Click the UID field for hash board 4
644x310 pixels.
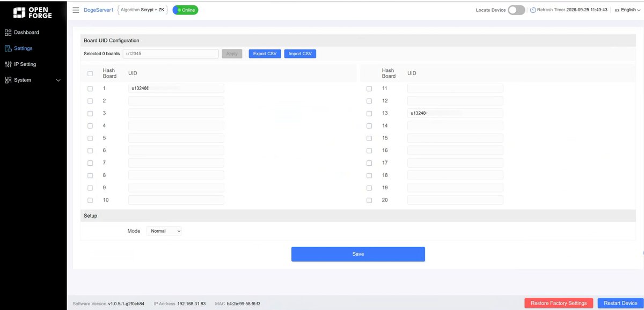(176, 126)
